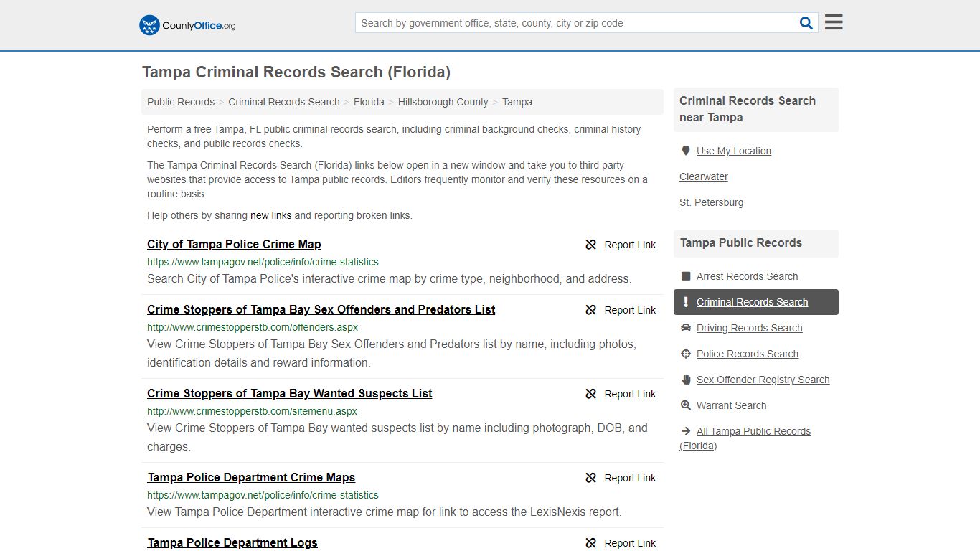Click Criminal Records Search near Tampa heading

pyautogui.click(x=748, y=109)
